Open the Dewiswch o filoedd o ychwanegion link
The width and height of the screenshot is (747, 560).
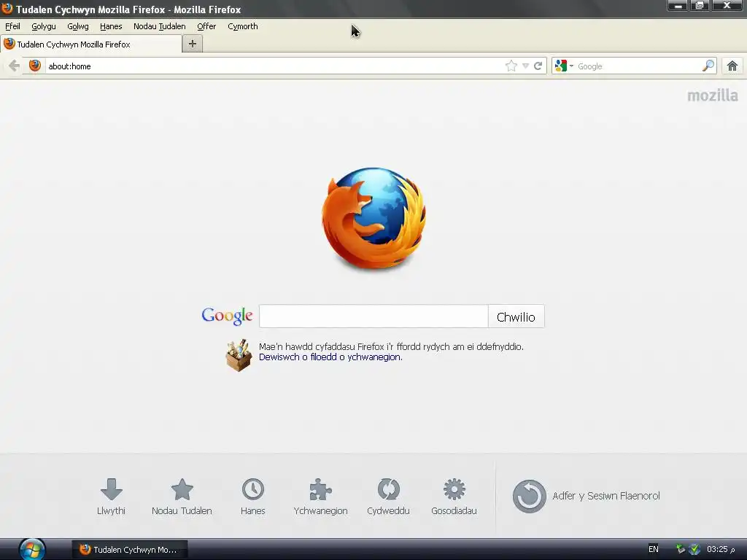[x=330, y=357]
